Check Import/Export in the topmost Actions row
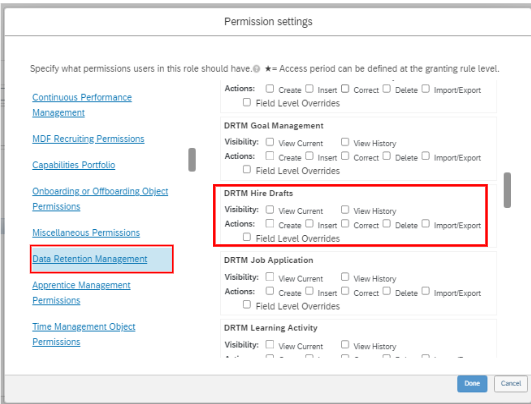Viewport: 531px width, 404px height. click(426, 89)
